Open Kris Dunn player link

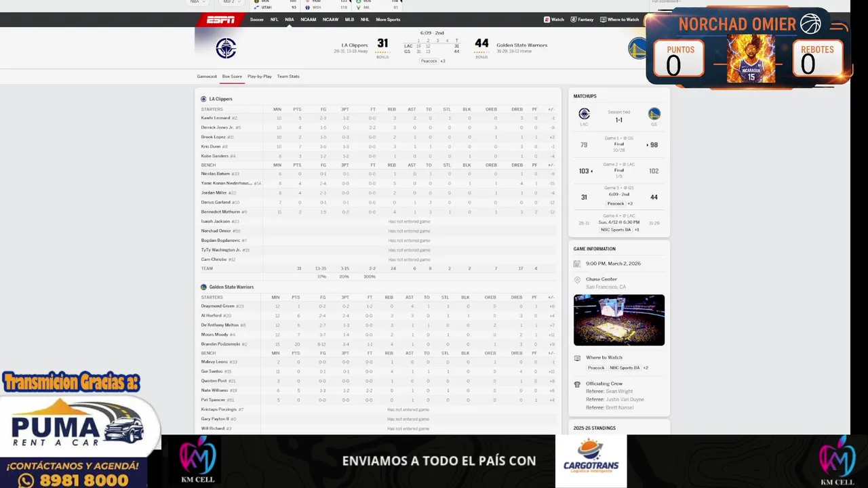tap(211, 146)
